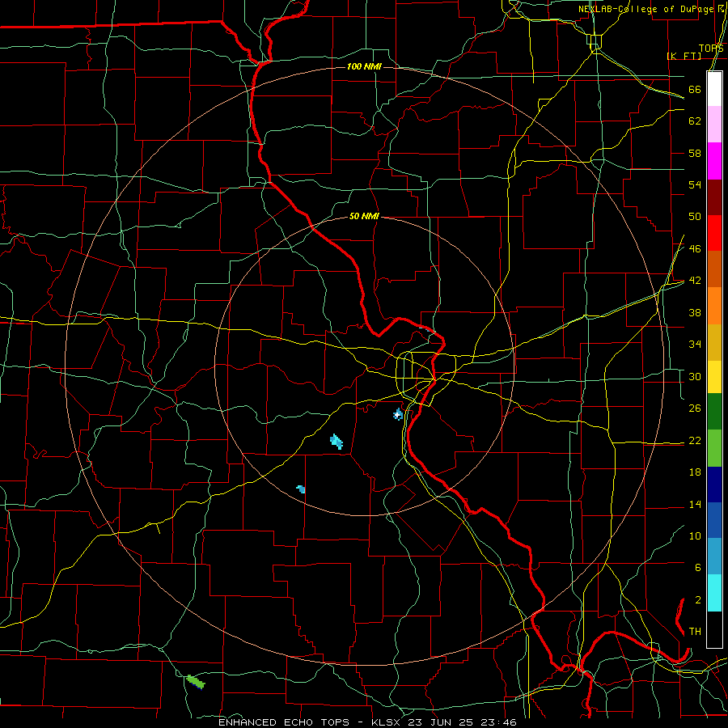Image resolution: width=728 pixels, height=728 pixels.
Task: Click the legend value '22'
Action: [x=695, y=441]
